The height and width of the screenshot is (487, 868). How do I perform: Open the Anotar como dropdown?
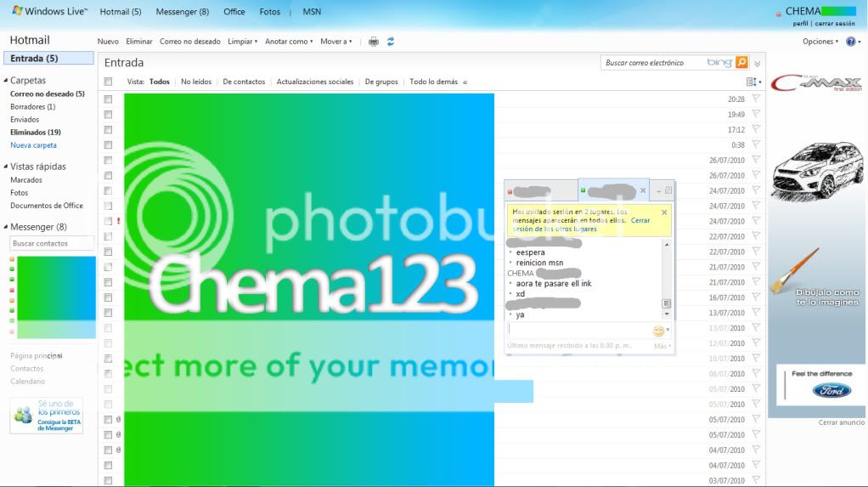click(289, 42)
